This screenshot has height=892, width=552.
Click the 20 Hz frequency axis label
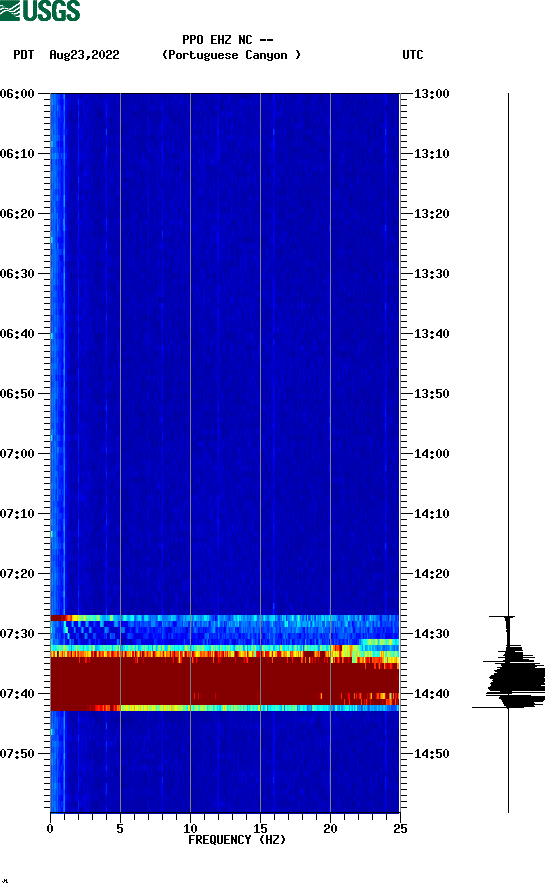(330, 829)
